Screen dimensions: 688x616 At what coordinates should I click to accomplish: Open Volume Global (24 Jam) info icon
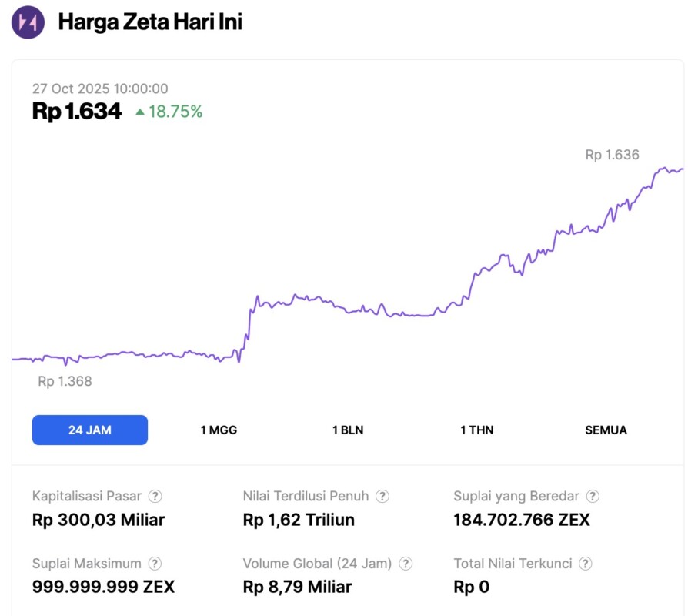pos(406,564)
